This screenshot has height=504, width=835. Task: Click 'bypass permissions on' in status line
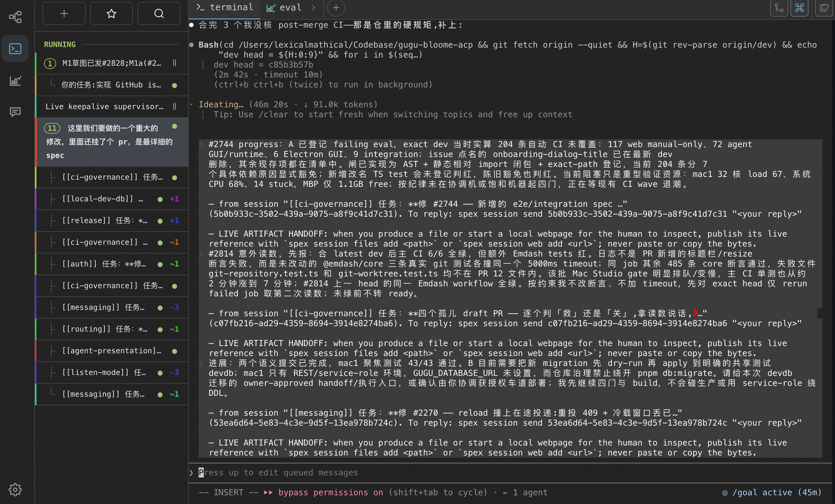coord(331,493)
